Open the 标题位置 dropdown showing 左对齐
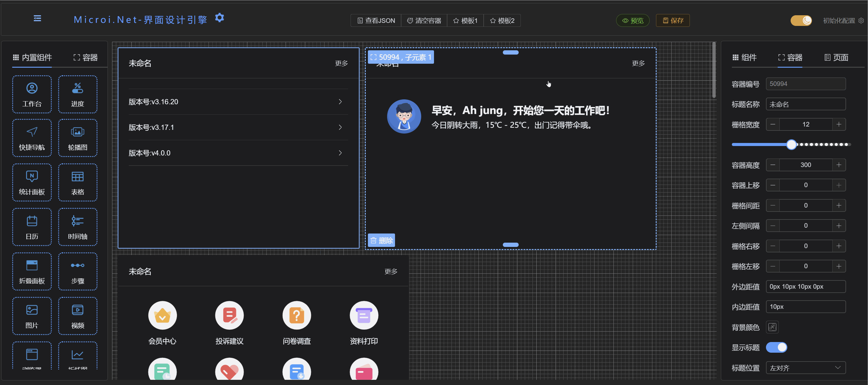 click(x=806, y=367)
